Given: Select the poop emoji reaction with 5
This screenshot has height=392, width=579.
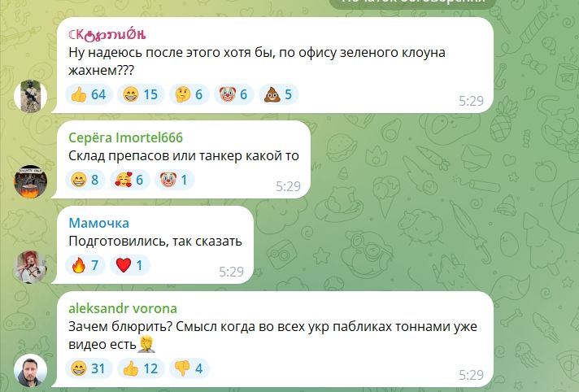Looking at the screenshot, I should [278, 94].
